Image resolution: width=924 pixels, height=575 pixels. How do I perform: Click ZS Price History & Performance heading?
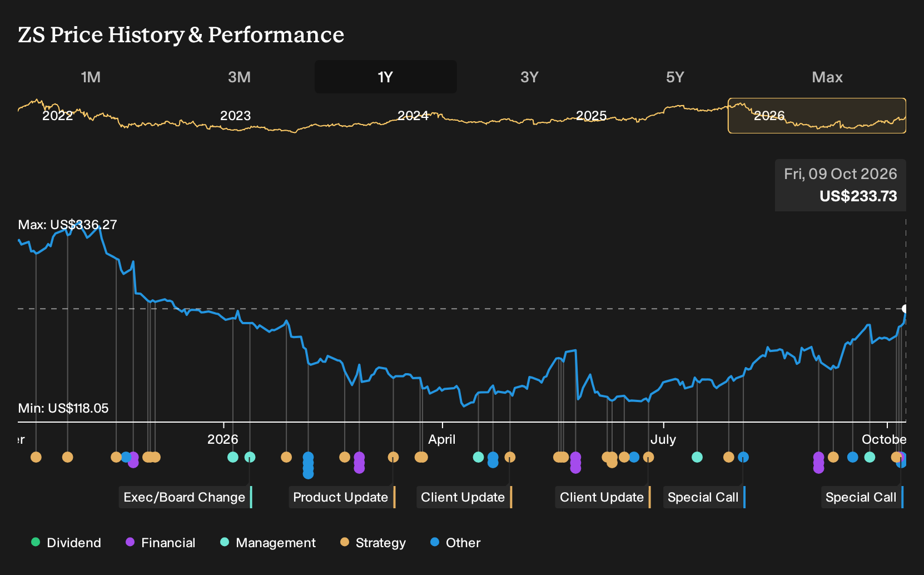coord(181,34)
